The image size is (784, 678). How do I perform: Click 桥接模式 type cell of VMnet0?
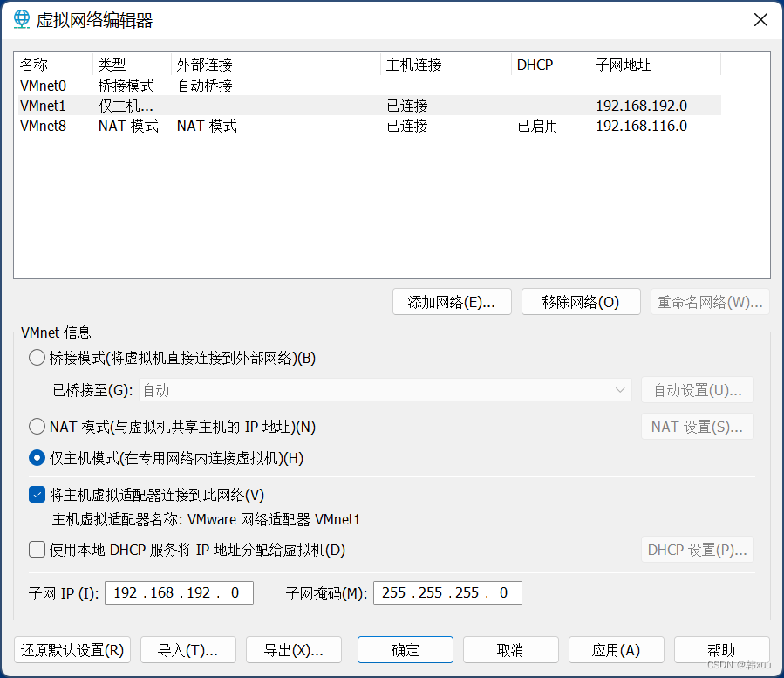pyautogui.click(x=126, y=86)
